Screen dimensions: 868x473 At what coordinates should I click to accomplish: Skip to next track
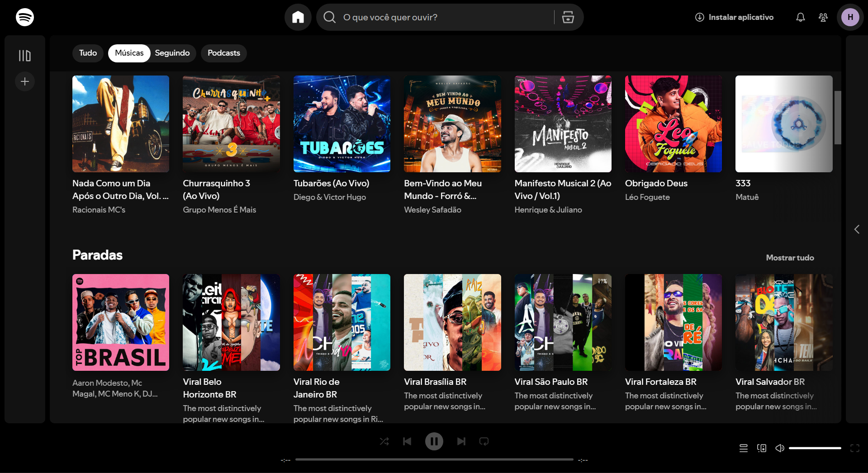click(x=461, y=441)
